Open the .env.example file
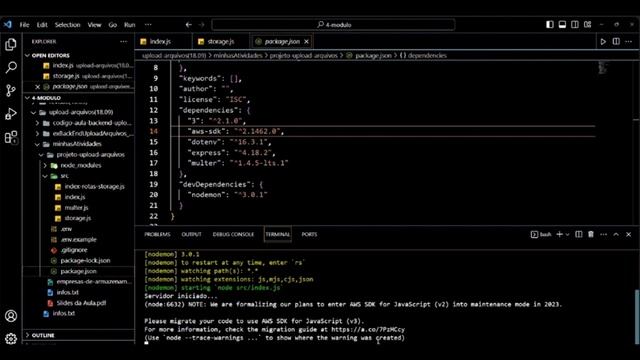Screen dimensions: 640x360 [78, 240]
